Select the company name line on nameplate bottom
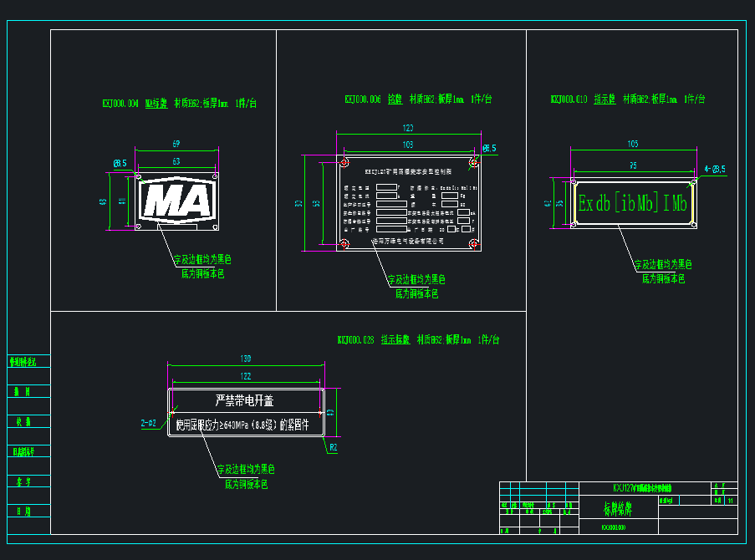Viewport: 755px width, 560px height. [x=408, y=241]
